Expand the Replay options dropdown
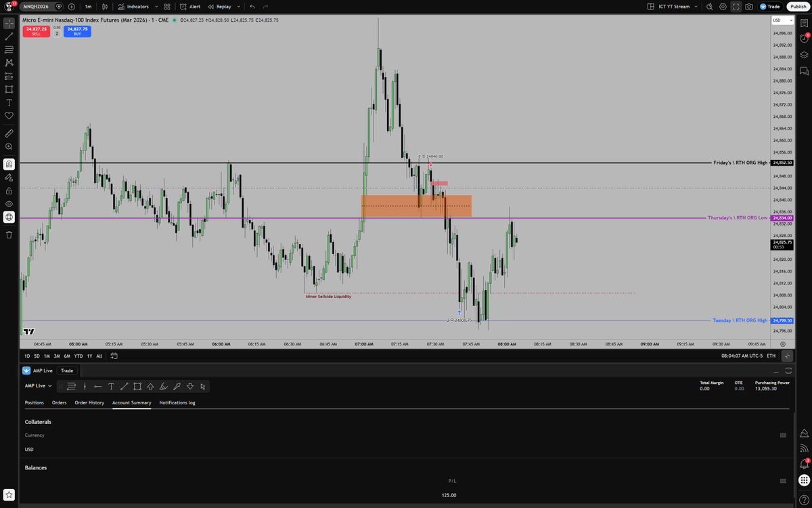 pos(238,6)
